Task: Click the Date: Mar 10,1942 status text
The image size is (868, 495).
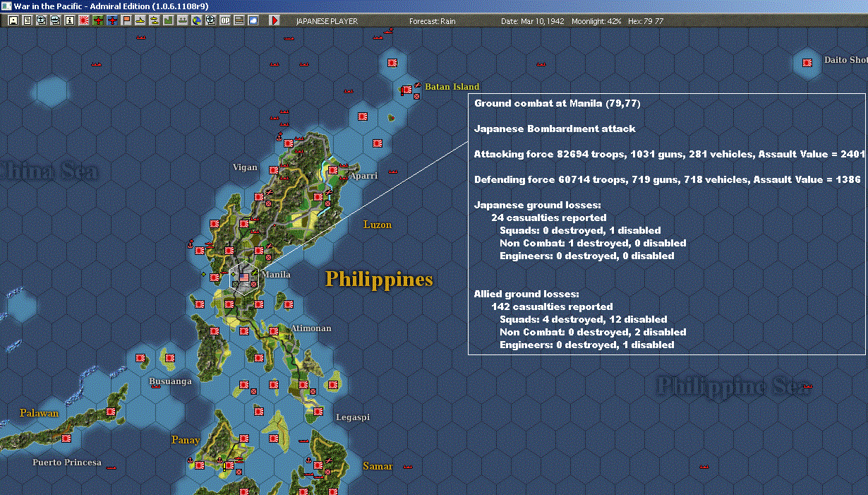Action: (x=533, y=21)
